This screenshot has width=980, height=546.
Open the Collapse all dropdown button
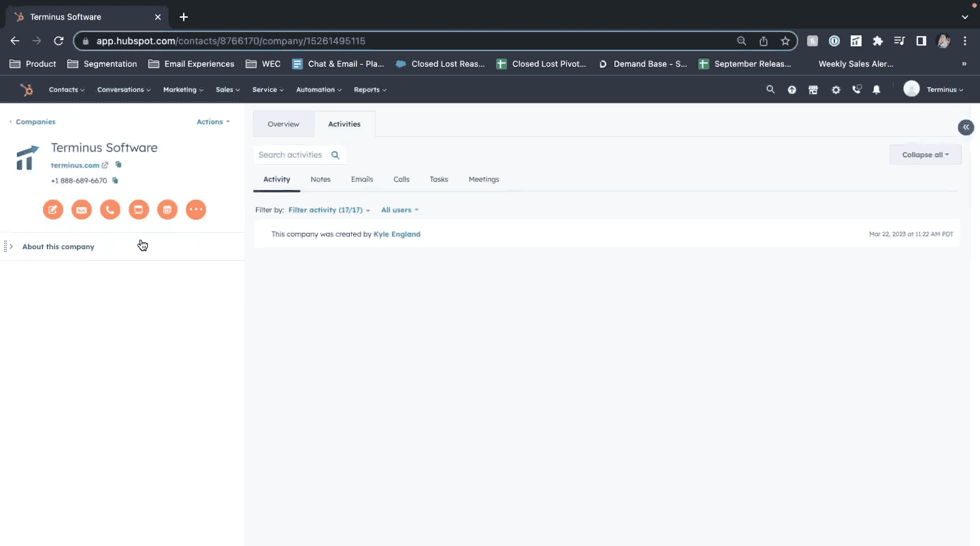tap(926, 155)
